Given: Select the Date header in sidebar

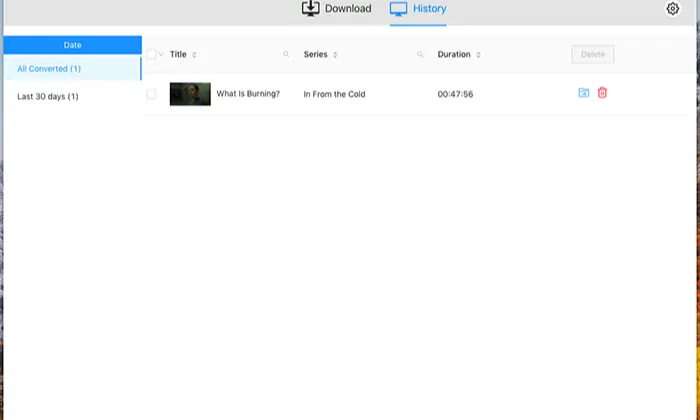Looking at the screenshot, I should click(x=72, y=45).
